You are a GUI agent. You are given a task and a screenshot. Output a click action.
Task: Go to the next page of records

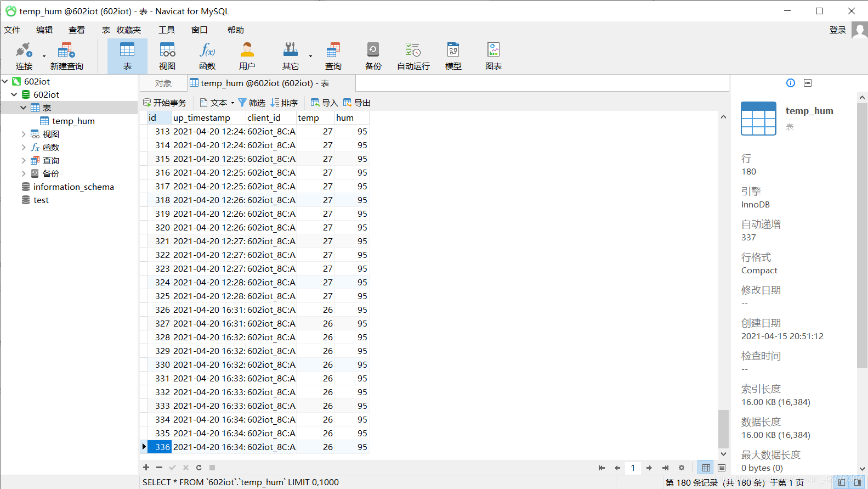(x=649, y=468)
